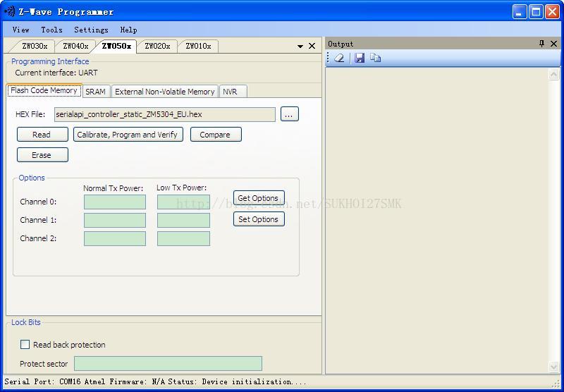Open the External Non-Volatile Memory tab
Image resolution: width=564 pixels, height=392 pixels.
[165, 92]
